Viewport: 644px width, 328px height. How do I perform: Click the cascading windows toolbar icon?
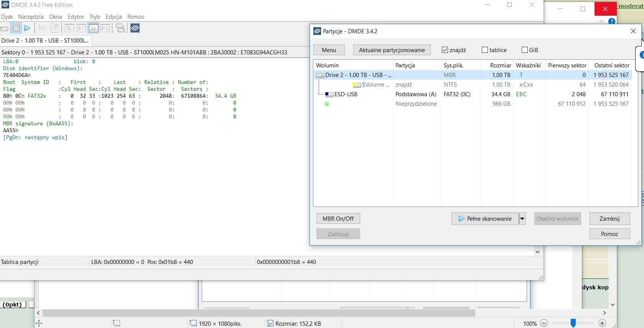click(120, 28)
